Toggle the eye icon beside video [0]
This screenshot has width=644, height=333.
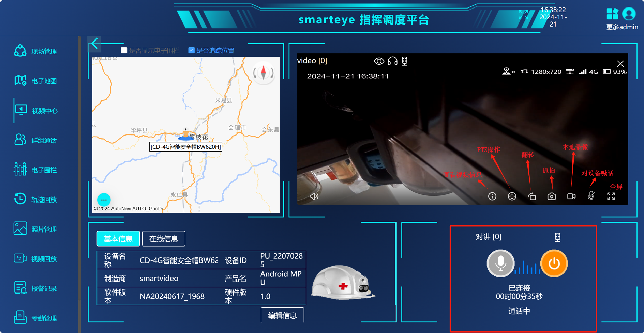[379, 61]
